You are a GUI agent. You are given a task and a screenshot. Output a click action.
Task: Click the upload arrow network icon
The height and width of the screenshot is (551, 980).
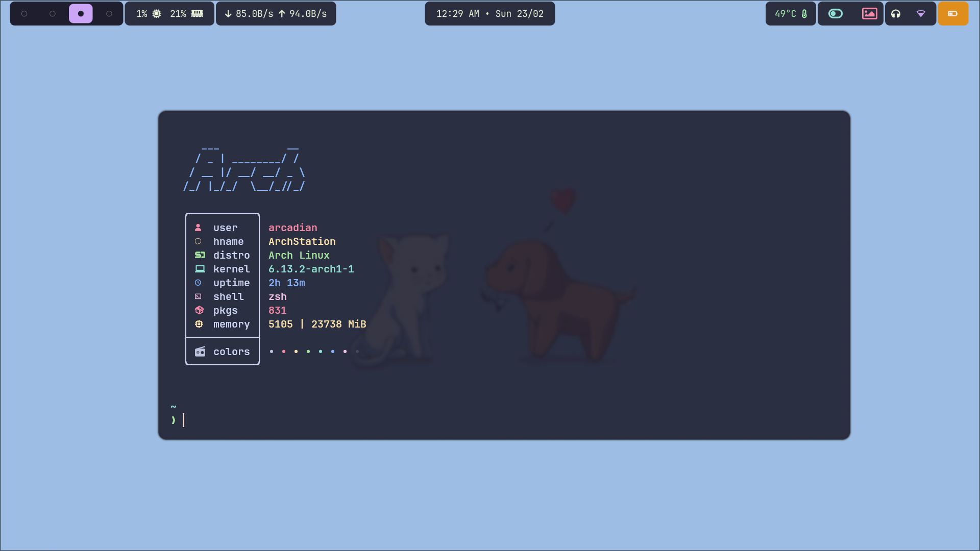click(x=282, y=14)
